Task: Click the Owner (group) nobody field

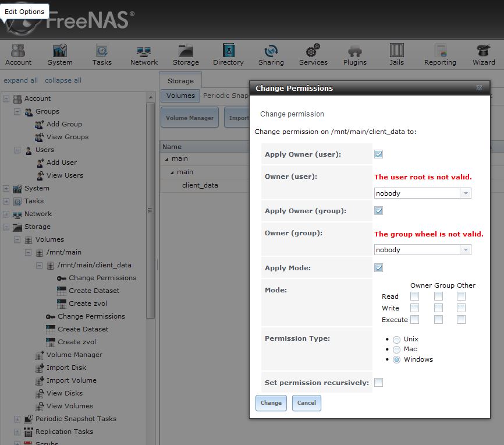Action: (417, 250)
